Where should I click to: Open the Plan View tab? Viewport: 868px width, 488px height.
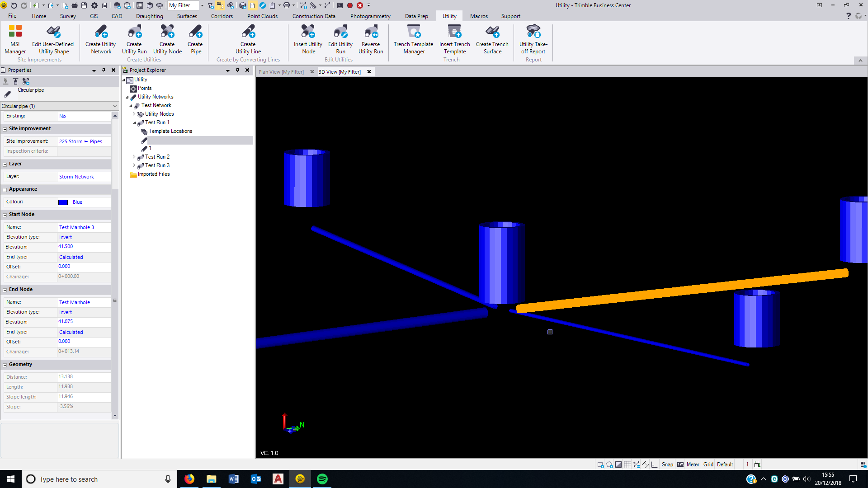[280, 71]
